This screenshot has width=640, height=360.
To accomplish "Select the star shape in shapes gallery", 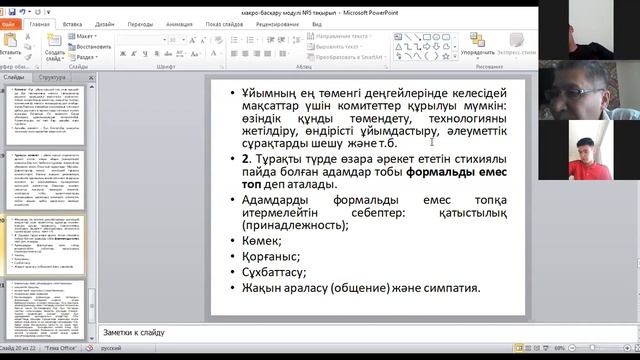I will 446,56.
